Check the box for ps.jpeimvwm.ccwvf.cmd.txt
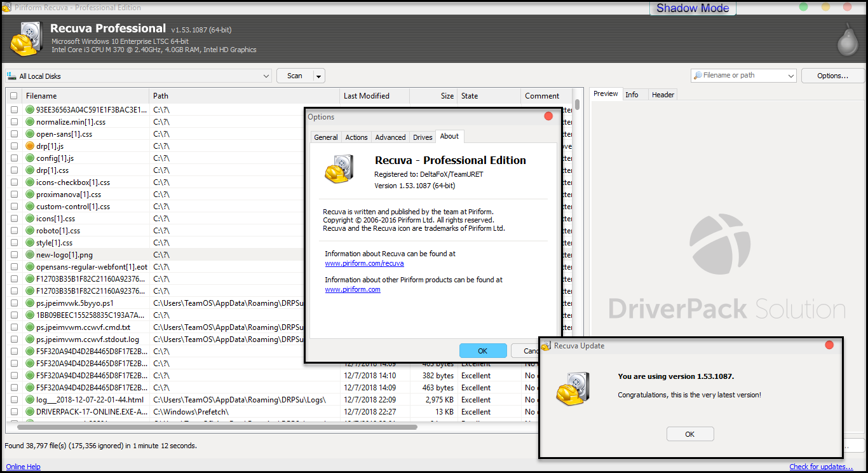 point(14,327)
